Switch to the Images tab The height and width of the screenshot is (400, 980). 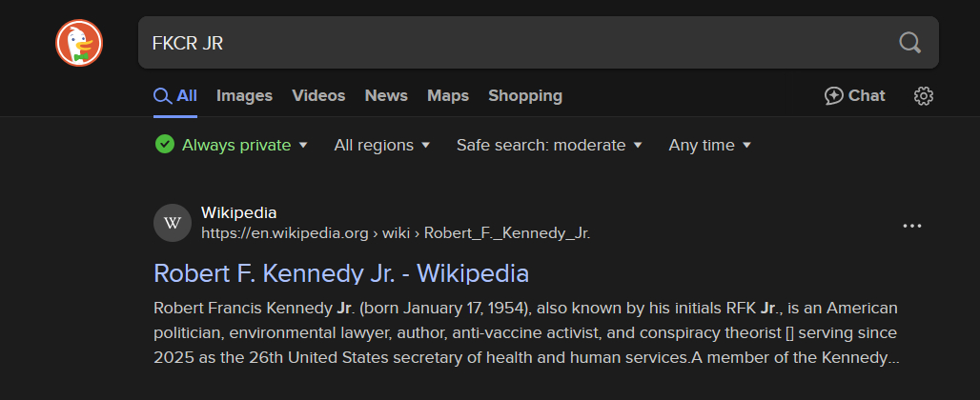[244, 96]
